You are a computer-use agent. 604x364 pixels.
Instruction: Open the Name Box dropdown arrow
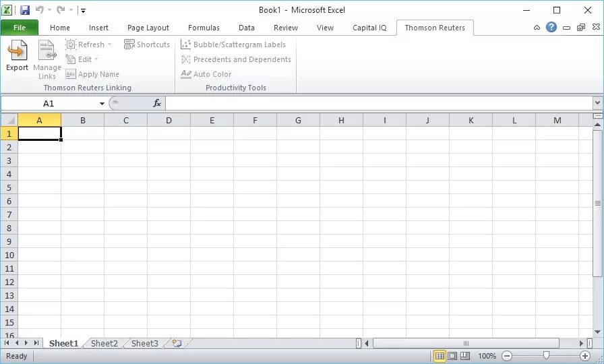point(102,103)
